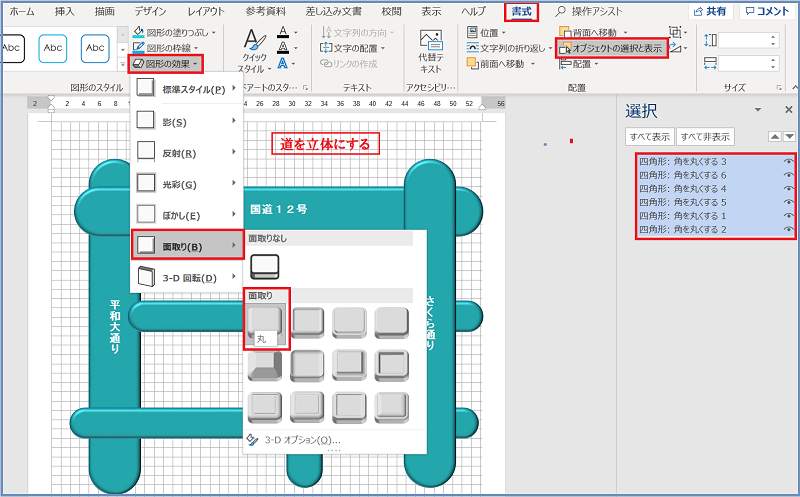The image size is (800, 497).
Task: Open the 反射(R) reflection submenu
Action: [x=187, y=153]
